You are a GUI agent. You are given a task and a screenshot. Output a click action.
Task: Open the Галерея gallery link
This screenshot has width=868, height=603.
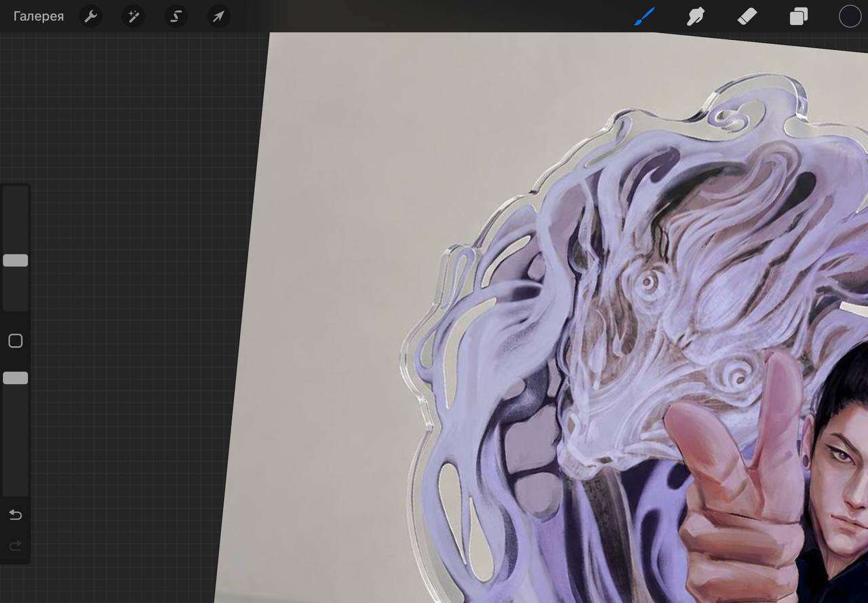click(39, 16)
